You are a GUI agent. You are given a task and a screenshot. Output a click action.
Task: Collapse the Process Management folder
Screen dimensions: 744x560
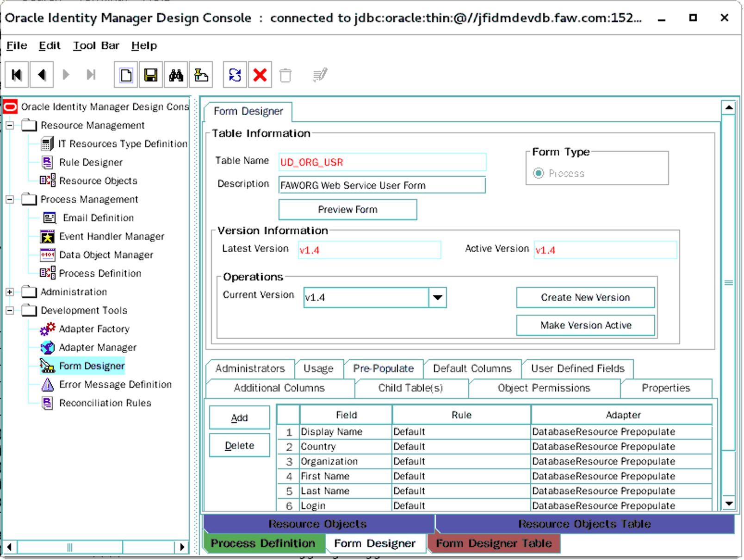click(10, 199)
